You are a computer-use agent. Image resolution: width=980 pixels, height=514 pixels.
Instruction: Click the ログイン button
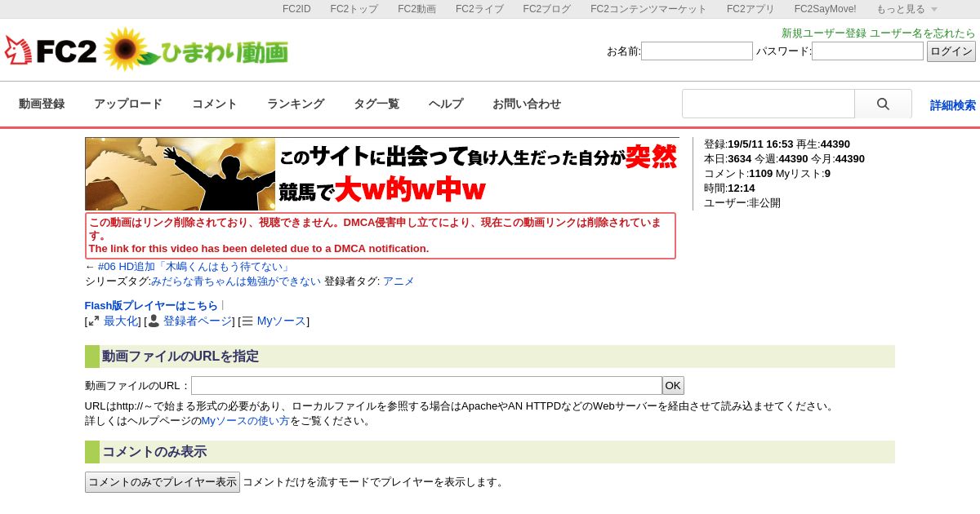tap(951, 51)
